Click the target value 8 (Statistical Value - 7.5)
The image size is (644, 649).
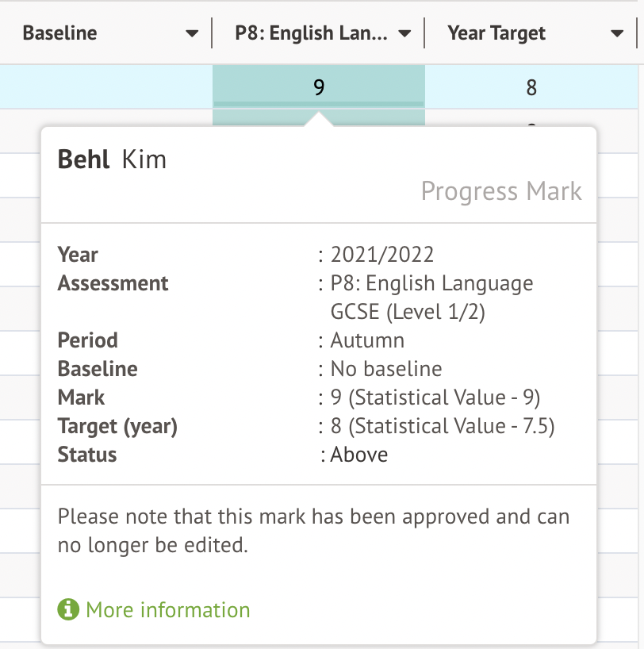tap(443, 426)
